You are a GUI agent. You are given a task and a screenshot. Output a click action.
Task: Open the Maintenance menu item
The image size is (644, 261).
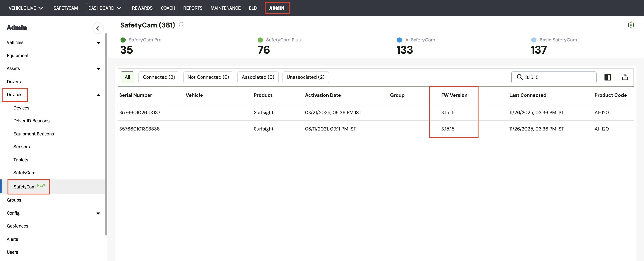[225, 8]
